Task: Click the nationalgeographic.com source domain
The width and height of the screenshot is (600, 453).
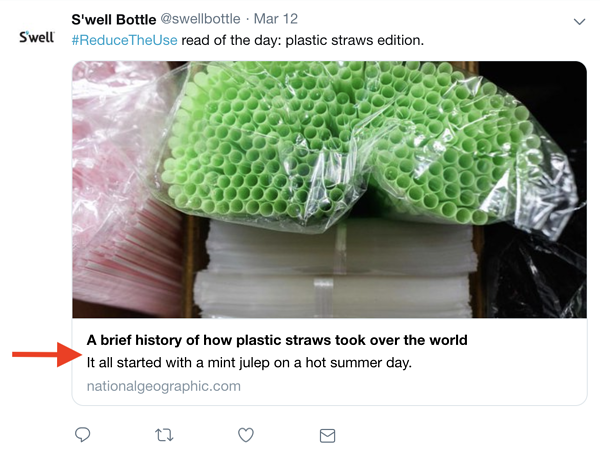Action: [164, 386]
